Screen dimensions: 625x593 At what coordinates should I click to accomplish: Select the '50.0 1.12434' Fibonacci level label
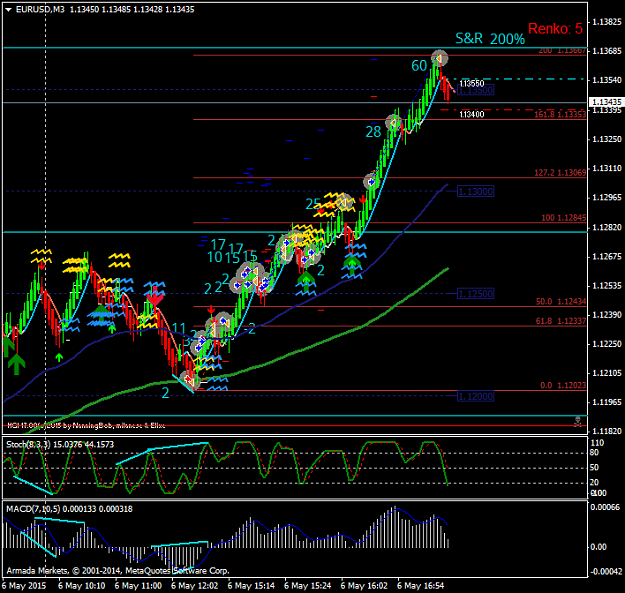click(561, 302)
